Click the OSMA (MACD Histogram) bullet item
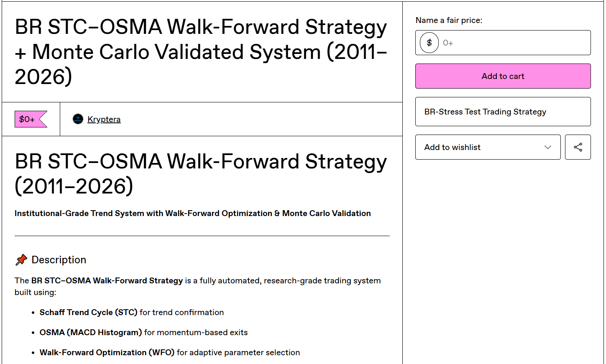The width and height of the screenshot is (606, 364). pos(143,332)
